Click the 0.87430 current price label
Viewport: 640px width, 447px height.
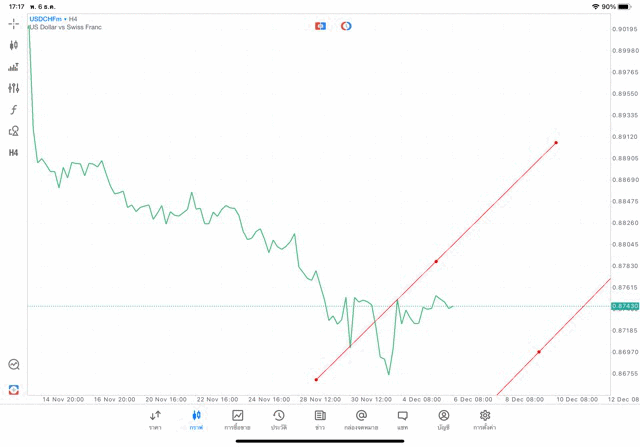pos(624,306)
